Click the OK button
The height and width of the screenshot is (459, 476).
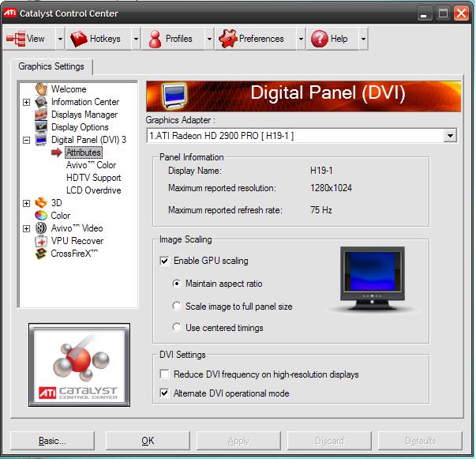tap(148, 441)
